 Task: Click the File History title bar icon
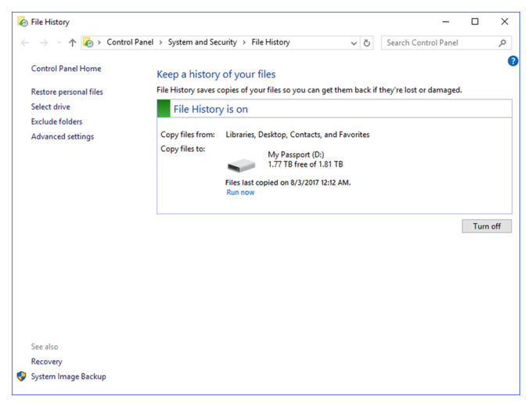(x=23, y=22)
